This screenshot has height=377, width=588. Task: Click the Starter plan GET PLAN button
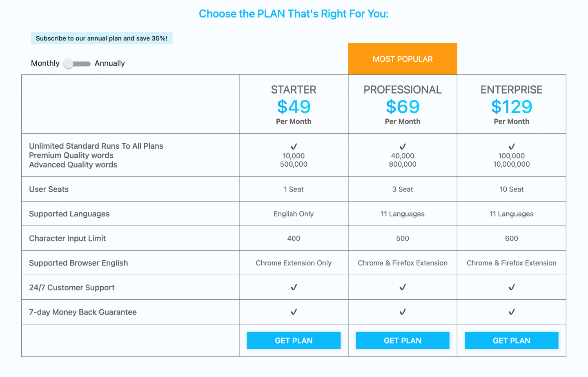point(294,340)
